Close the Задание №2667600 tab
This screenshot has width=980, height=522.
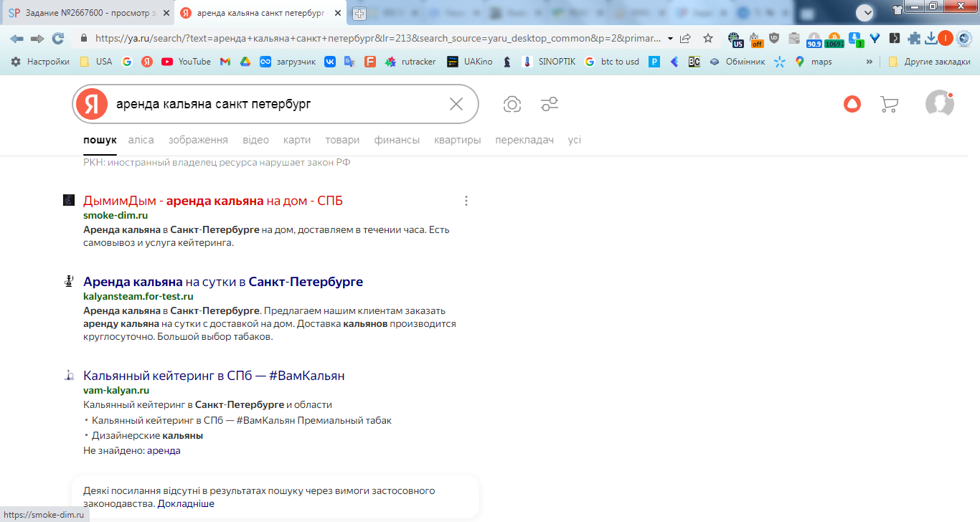click(x=166, y=14)
